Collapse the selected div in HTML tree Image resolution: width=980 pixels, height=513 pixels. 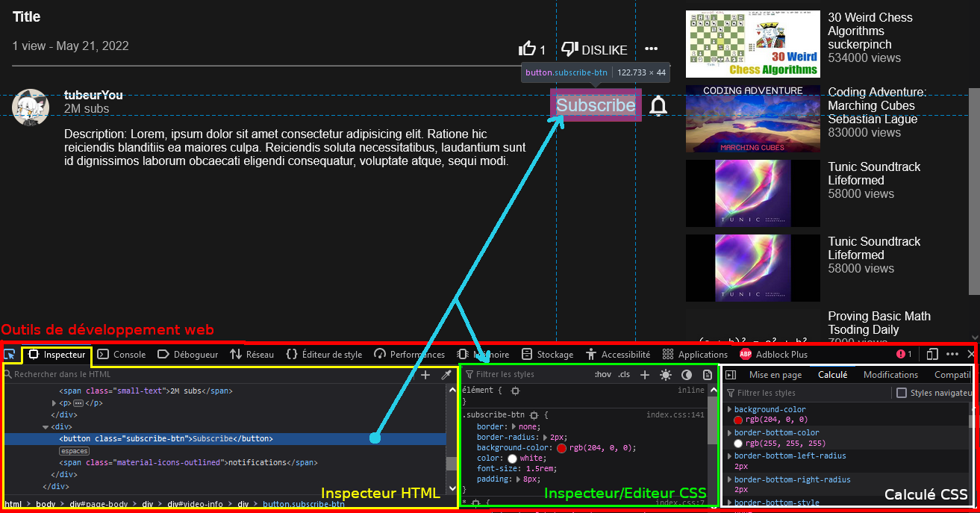pyautogui.click(x=46, y=426)
